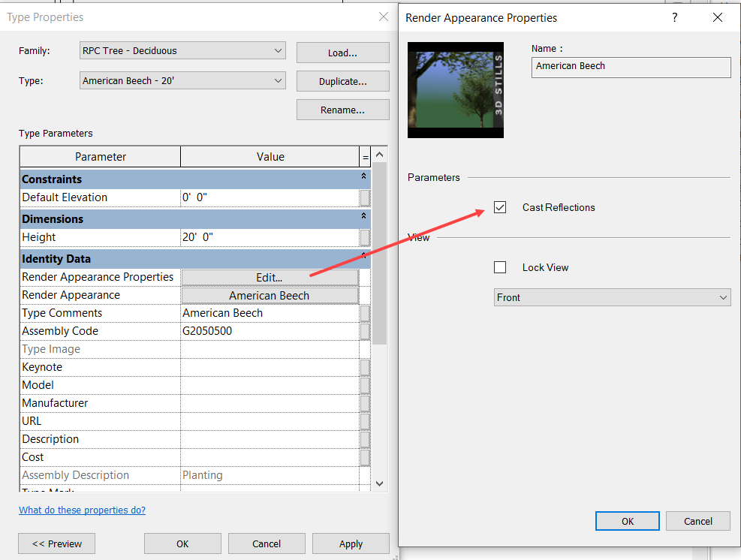Close the Type Properties dialog
Screen dimensions: 741x560
[384, 17]
